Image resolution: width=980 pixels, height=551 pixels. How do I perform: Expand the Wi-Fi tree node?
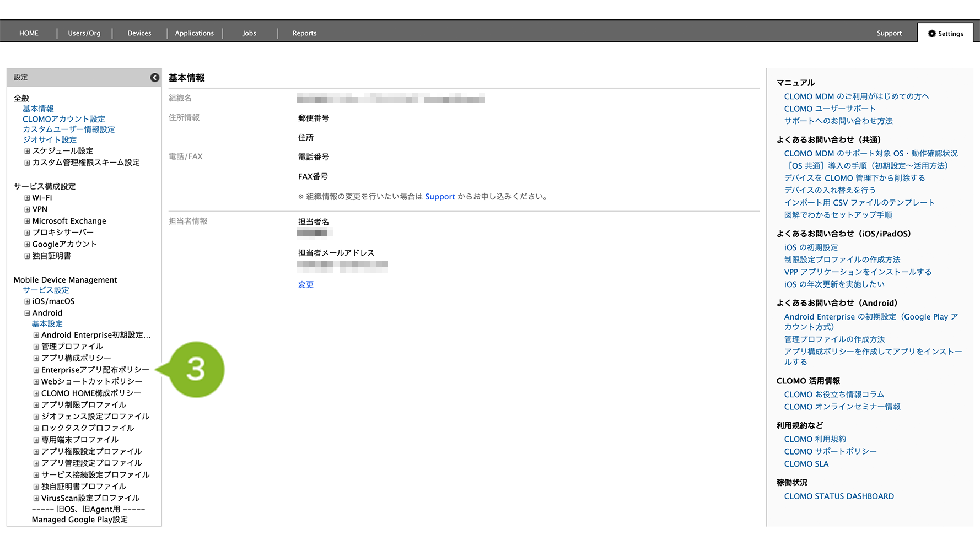point(27,198)
